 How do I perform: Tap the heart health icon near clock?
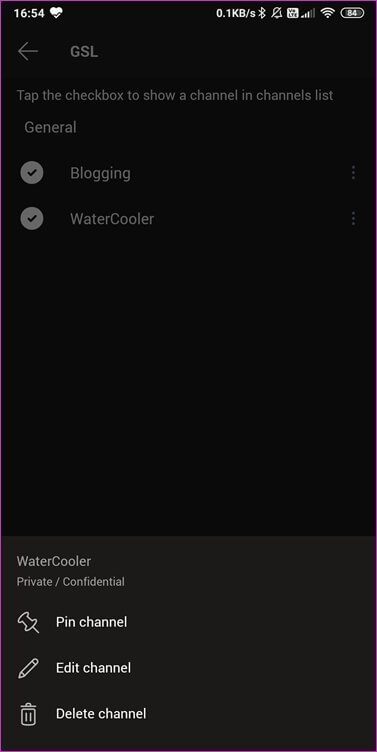(55, 13)
